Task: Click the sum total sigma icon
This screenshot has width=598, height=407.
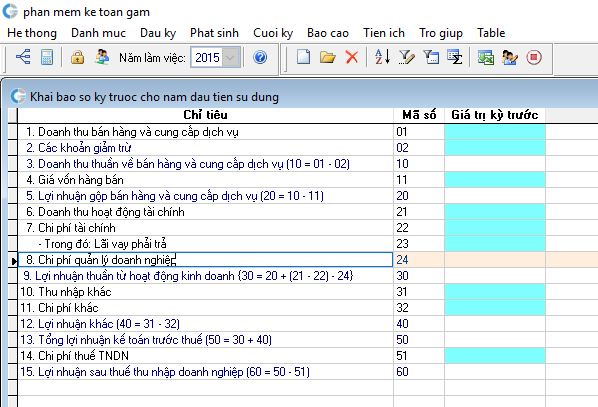Action: (455, 57)
